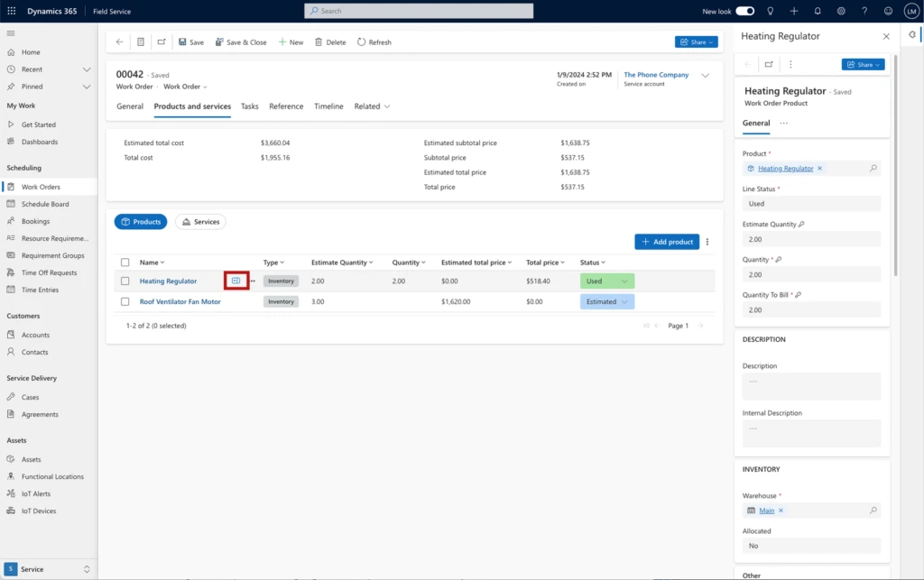This screenshot has width=924, height=580.
Task: Open side pane icon for Heating Regulator row
Action: point(236,281)
